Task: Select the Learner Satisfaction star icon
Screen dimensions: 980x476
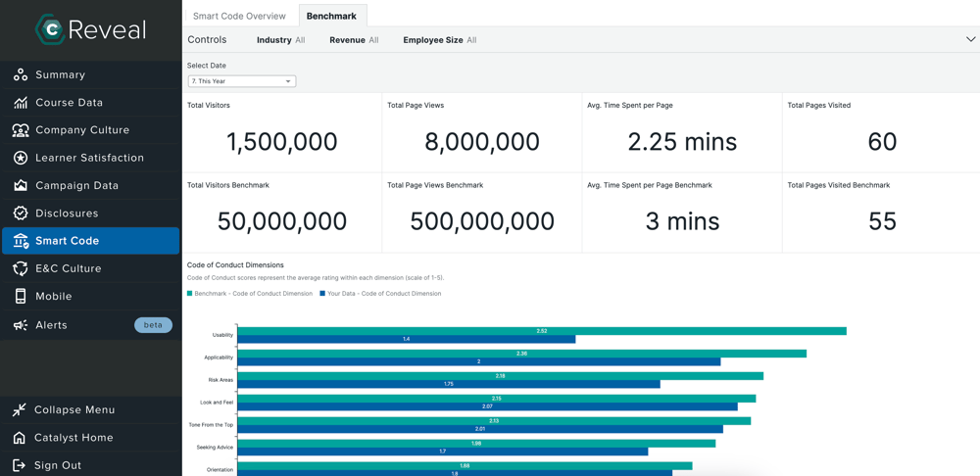Action: coord(20,158)
